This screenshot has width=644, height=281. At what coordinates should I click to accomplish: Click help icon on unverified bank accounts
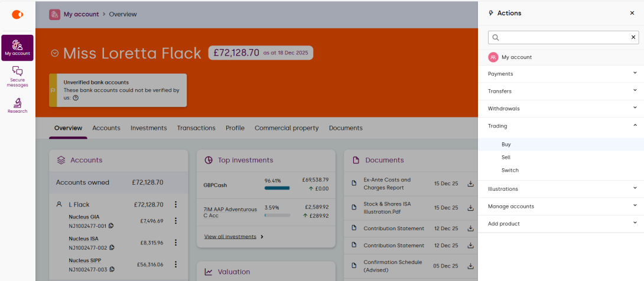[76, 98]
